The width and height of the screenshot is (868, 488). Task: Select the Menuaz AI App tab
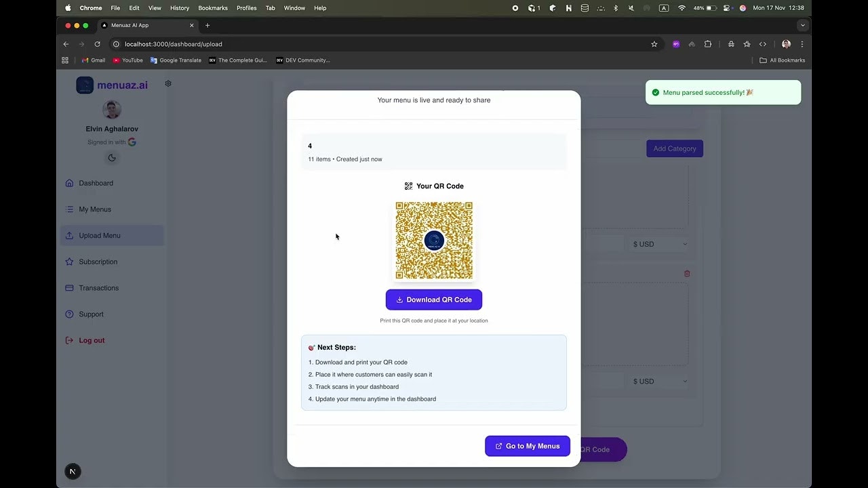[147, 25]
